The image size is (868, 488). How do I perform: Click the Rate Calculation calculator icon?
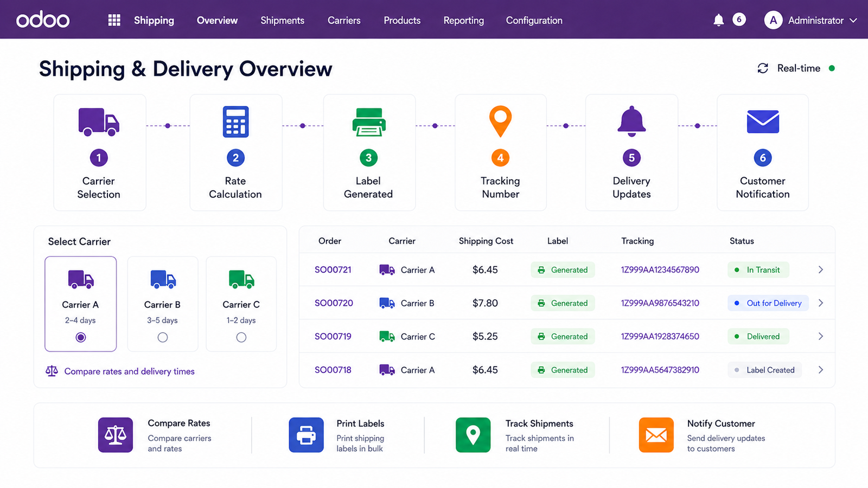[x=235, y=121]
